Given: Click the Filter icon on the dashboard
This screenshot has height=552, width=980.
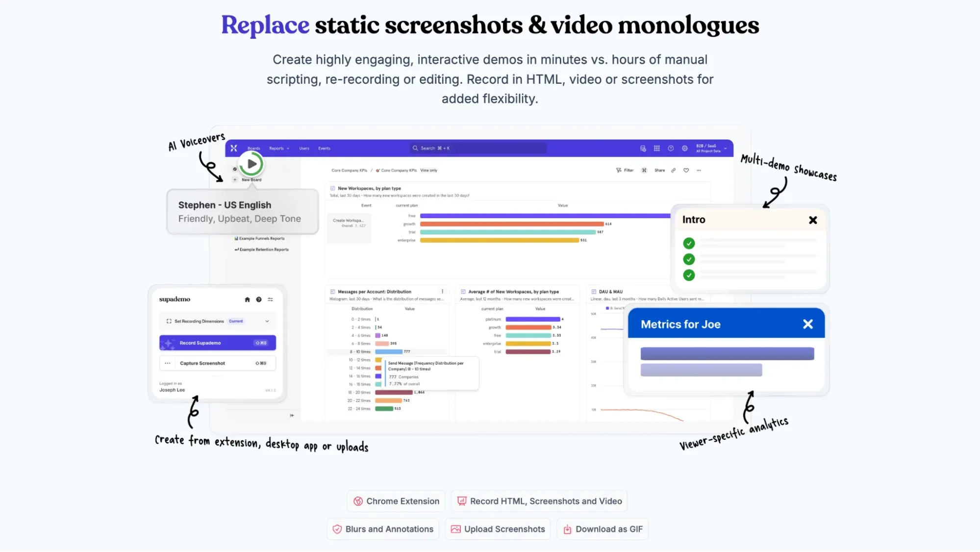Looking at the screenshot, I should (x=619, y=170).
